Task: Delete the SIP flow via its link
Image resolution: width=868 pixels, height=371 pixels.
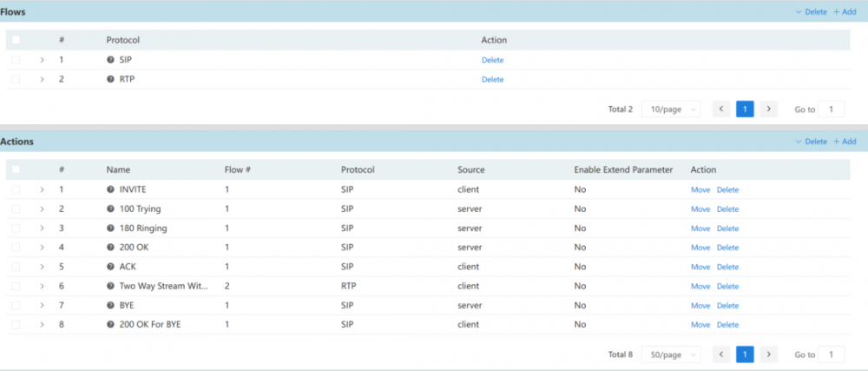Action: (493, 60)
